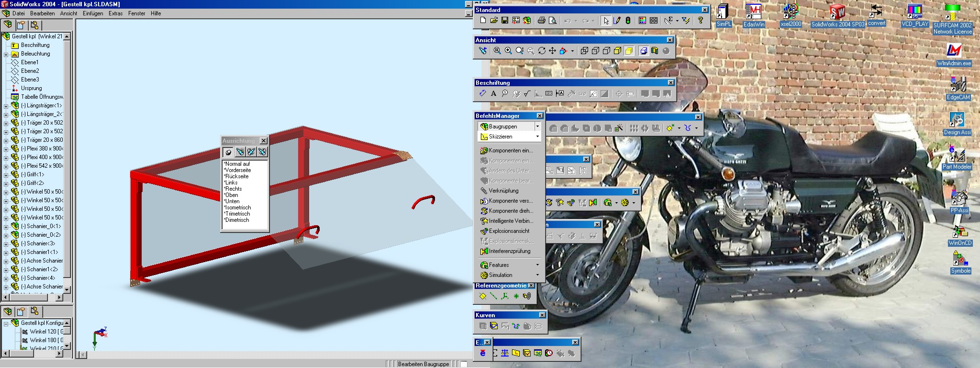This screenshot has width=980, height=368.
Task: Expand the Skizzieren dropdown in BefehlsManager
Action: point(537,137)
